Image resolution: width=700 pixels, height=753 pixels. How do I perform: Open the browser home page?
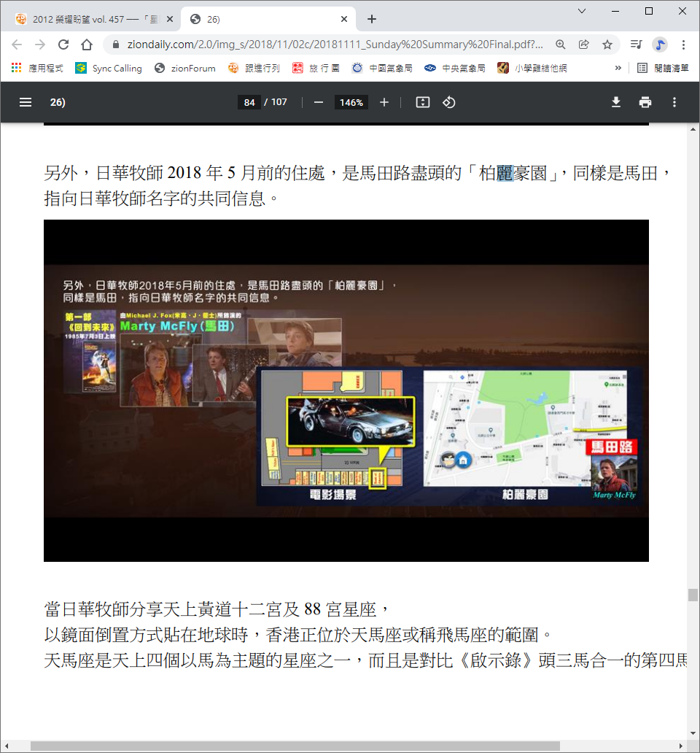click(x=87, y=45)
